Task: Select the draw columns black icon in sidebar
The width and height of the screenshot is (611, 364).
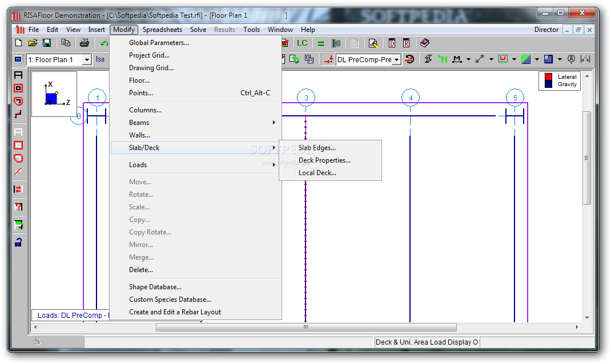Action: [18, 75]
